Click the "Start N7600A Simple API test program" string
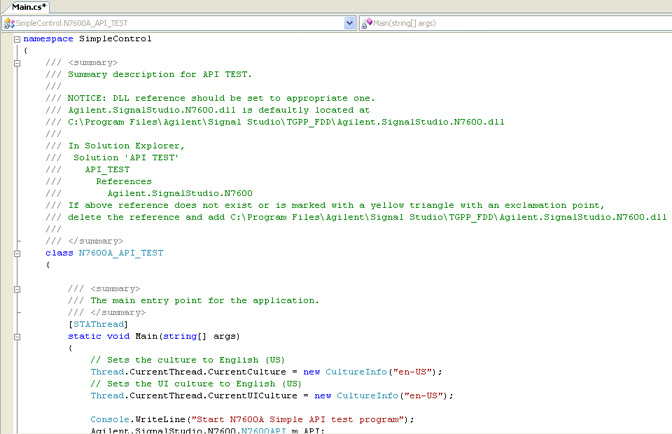Screen dimensions: 672x434 click(297, 419)
